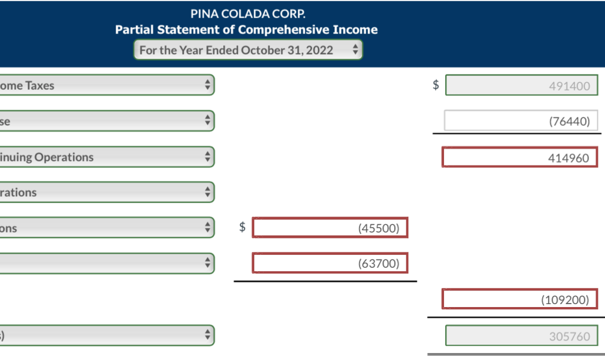605x364 pixels.
Task: Click the arrow icon on the expense row dropdown
Action: [x=207, y=121]
